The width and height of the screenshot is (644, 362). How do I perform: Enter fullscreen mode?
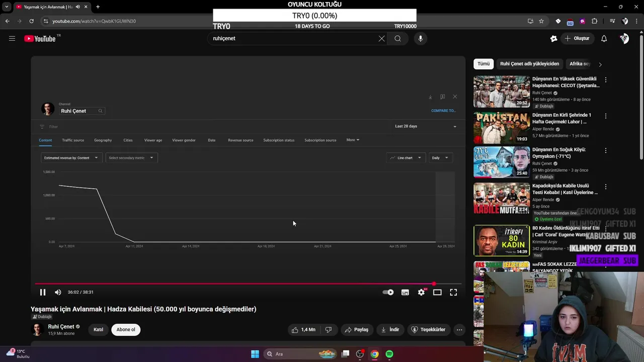click(x=453, y=292)
